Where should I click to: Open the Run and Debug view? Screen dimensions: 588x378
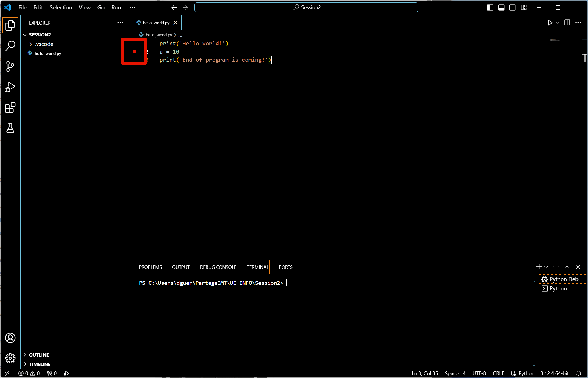[x=10, y=87]
